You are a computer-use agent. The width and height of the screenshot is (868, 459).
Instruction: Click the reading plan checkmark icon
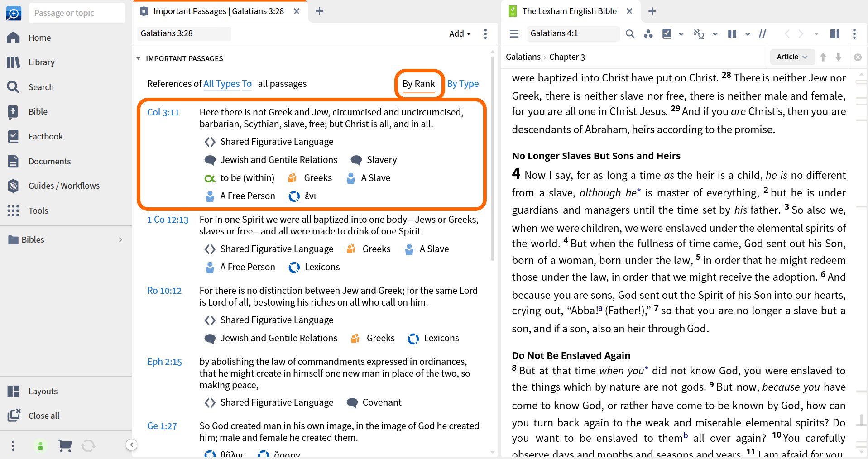(x=667, y=33)
